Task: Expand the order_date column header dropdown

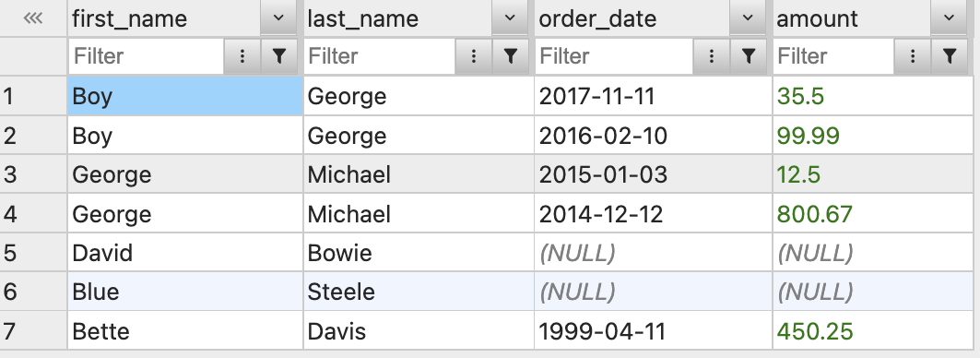Action: (x=748, y=18)
